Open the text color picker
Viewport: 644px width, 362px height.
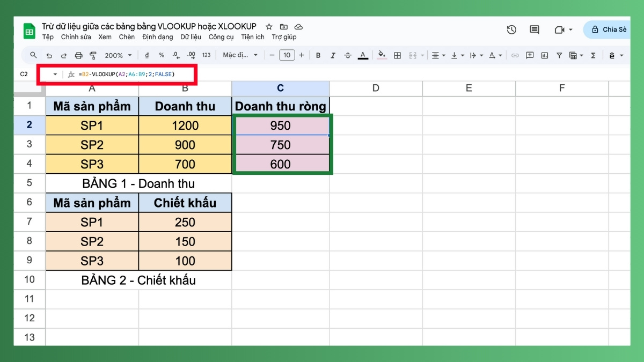(364, 55)
